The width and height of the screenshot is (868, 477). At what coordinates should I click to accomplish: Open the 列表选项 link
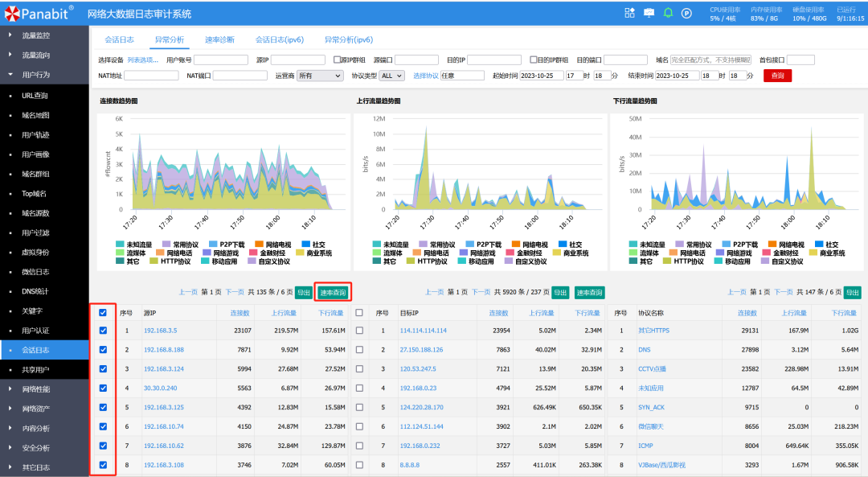(143, 60)
